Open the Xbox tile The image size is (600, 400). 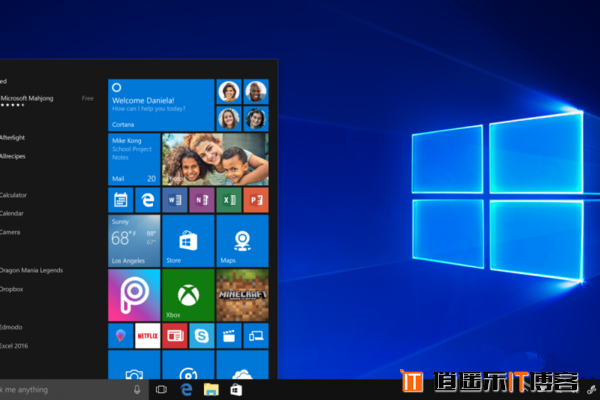point(188,295)
